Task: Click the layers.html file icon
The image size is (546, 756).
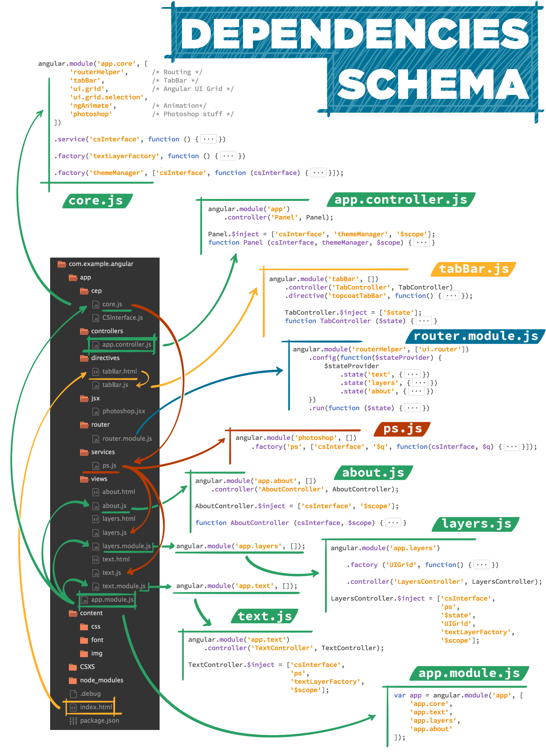Action: click(x=96, y=519)
